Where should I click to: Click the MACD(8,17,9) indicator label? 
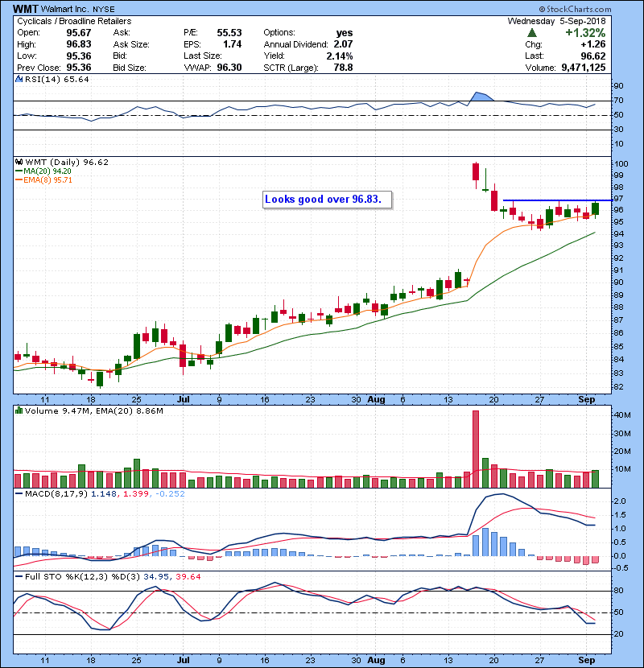[56, 494]
